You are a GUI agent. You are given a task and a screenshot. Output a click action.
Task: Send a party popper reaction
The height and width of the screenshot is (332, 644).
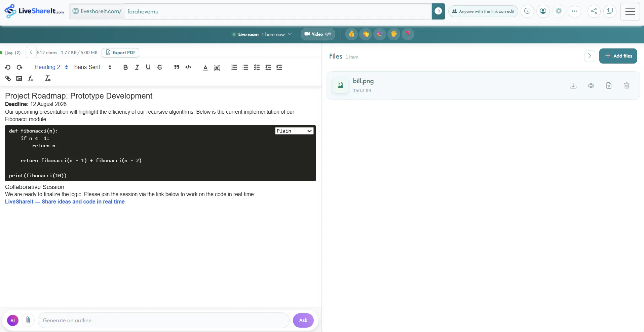(x=380, y=34)
